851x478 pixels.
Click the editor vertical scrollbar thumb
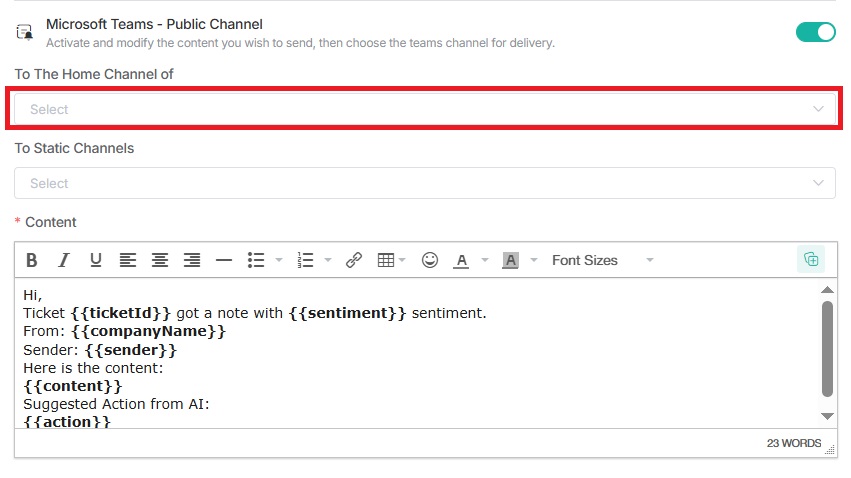click(x=827, y=349)
